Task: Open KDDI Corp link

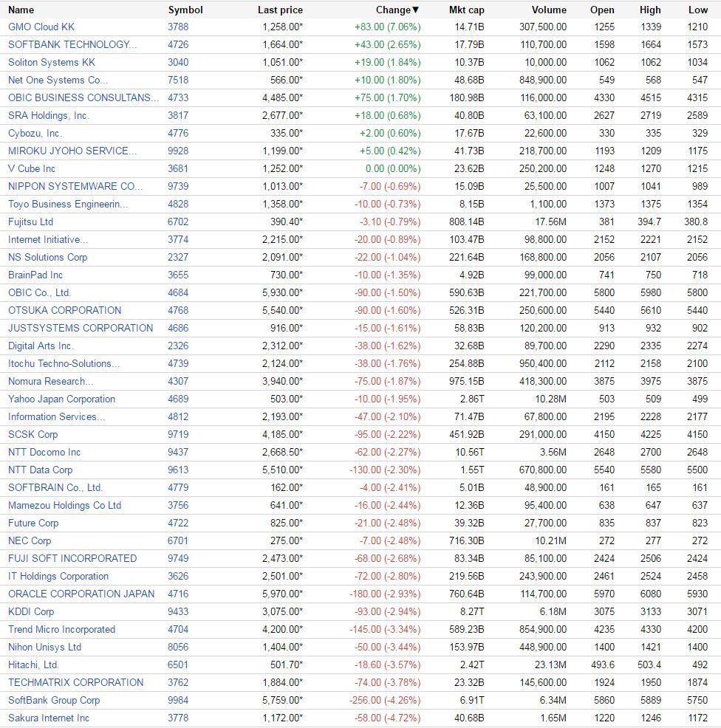Action: click(x=31, y=612)
